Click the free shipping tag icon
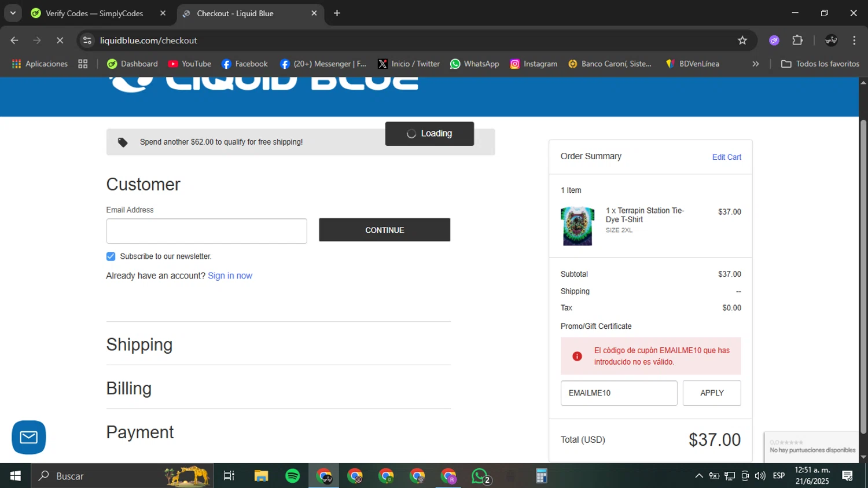This screenshot has height=488, width=868. pyautogui.click(x=123, y=142)
